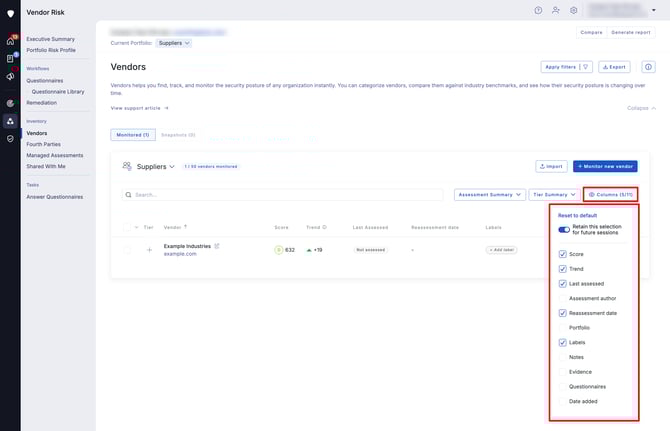This screenshot has width=670, height=431.
Task: Click the vendor Search input field
Action: pos(280,195)
